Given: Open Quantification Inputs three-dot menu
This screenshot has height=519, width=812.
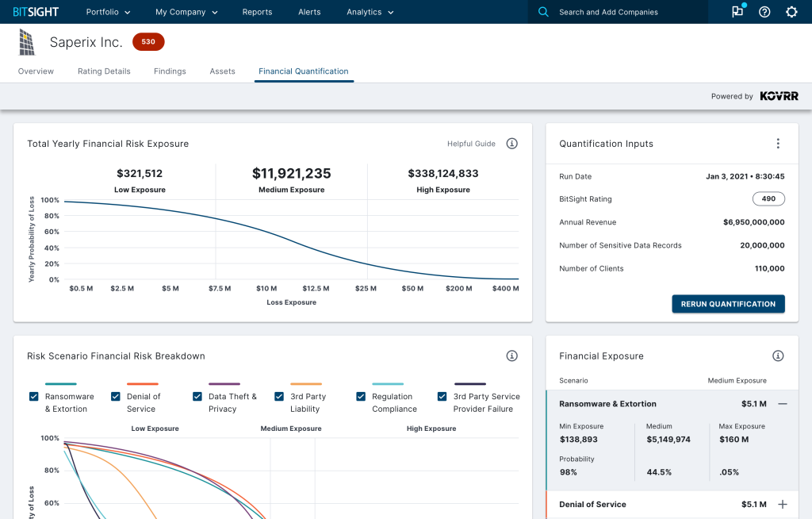Looking at the screenshot, I should tap(778, 144).
